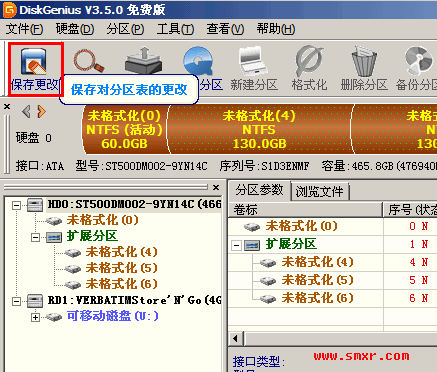Select the 未格式化(4) 130.0GB partition block
Screen dimensions: 437x372
[x=259, y=129]
